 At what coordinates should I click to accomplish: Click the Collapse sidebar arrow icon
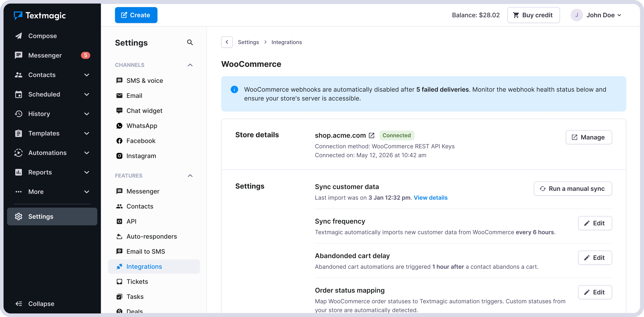(19, 303)
